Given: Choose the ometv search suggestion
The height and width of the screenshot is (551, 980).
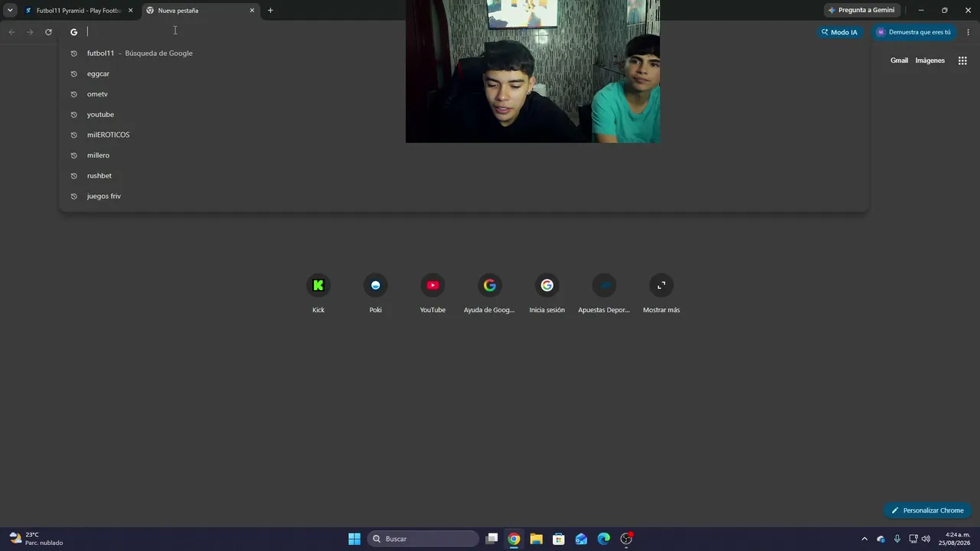Looking at the screenshot, I should tap(463, 94).
